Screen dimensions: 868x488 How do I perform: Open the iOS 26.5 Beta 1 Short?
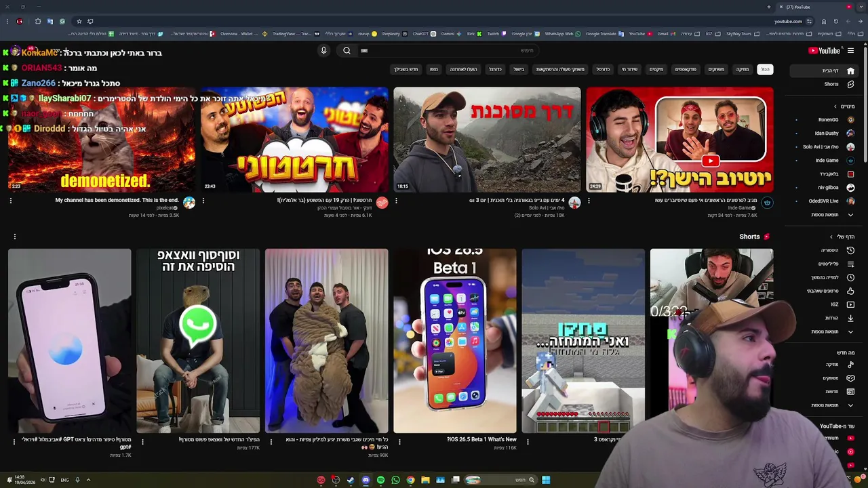click(455, 341)
